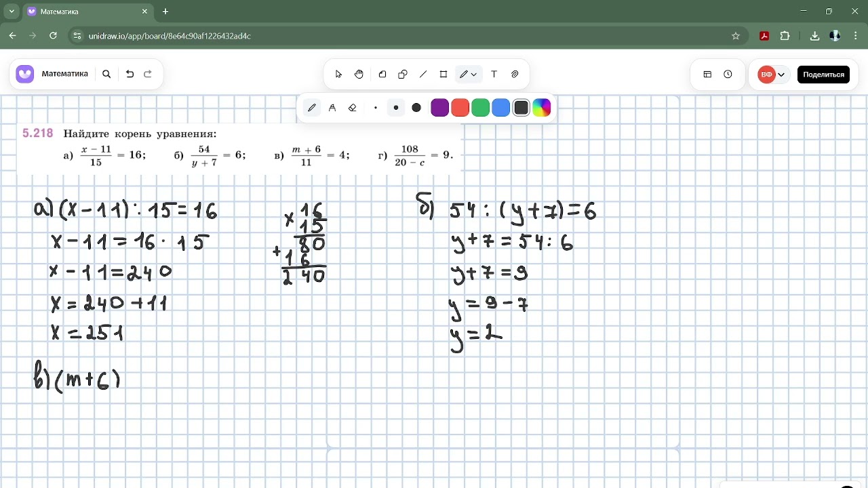Image resolution: width=868 pixels, height=488 pixels.
Task: Select the arrow pointer tool
Action: pyautogui.click(x=338, y=75)
